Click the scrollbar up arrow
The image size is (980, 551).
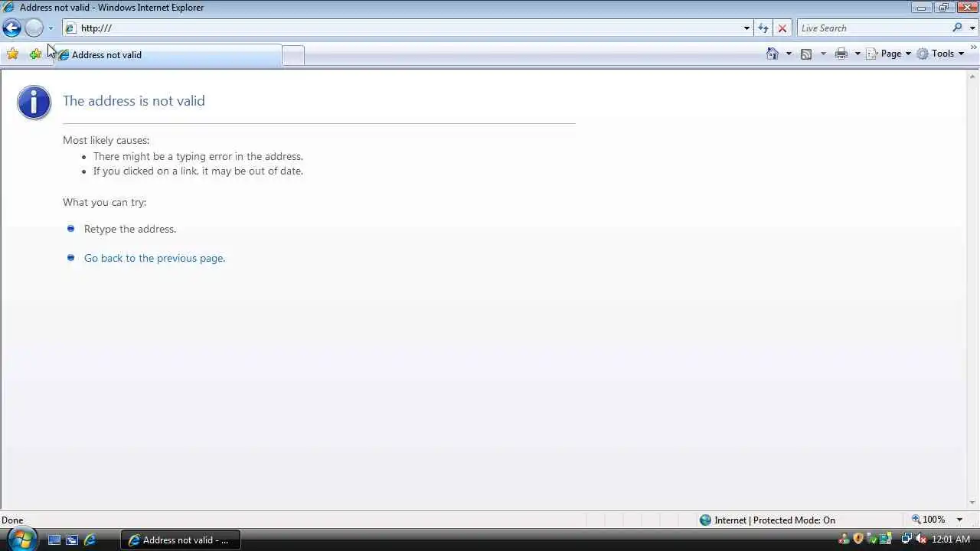click(973, 77)
